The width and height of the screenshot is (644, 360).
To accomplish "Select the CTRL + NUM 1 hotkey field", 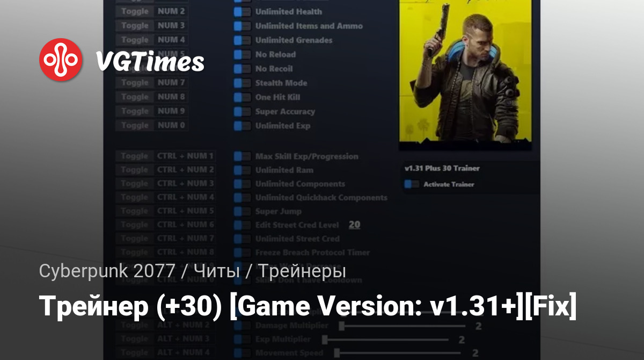I will pos(186,156).
